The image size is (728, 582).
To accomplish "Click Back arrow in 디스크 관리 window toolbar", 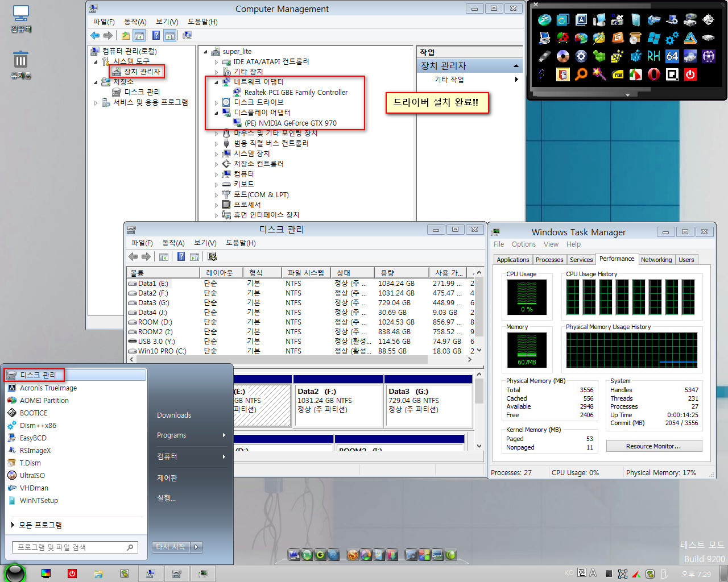I will point(133,256).
